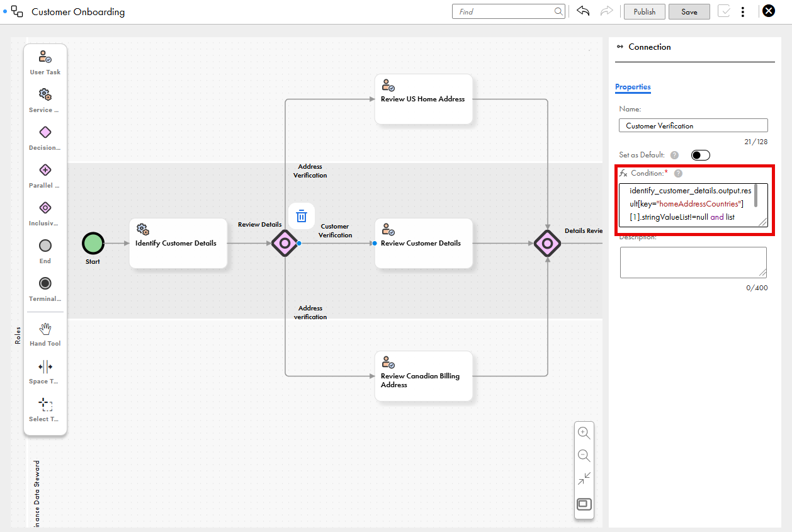
Task: Activate the Select Tool
Action: [45, 404]
